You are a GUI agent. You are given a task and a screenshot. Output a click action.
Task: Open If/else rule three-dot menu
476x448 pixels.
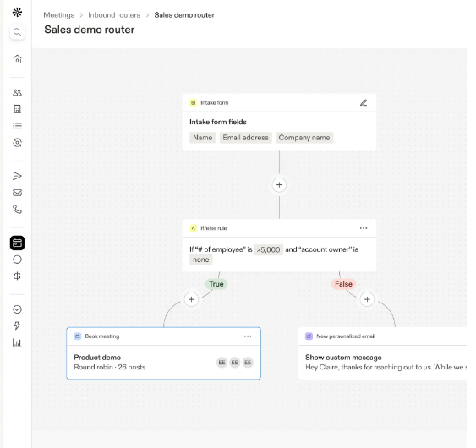(364, 228)
